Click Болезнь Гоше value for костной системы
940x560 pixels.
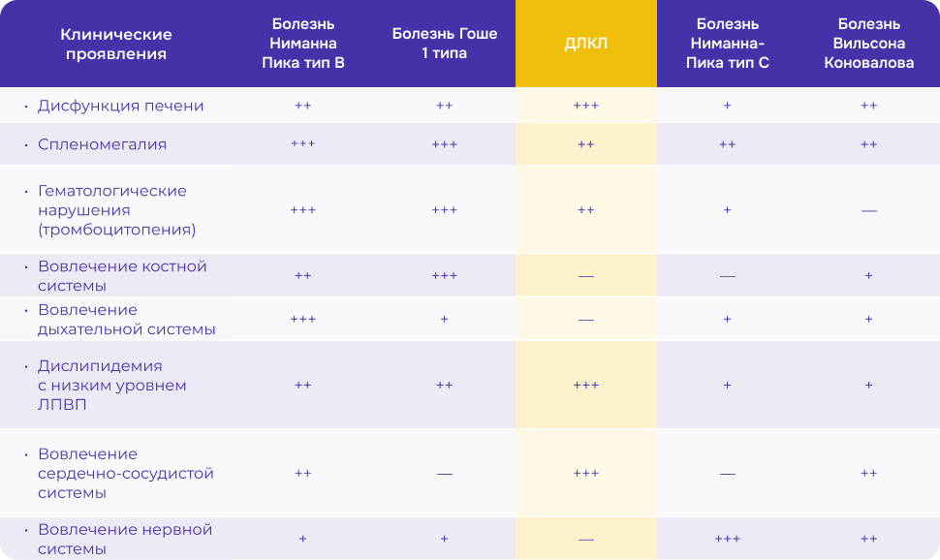pyautogui.click(x=444, y=276)
